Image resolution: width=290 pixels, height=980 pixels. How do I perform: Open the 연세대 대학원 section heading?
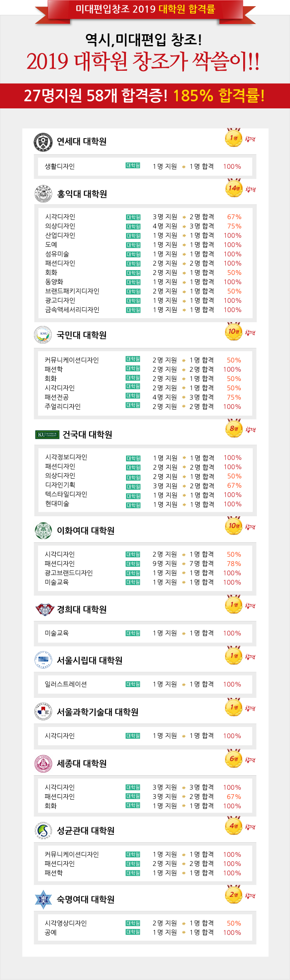82,141
